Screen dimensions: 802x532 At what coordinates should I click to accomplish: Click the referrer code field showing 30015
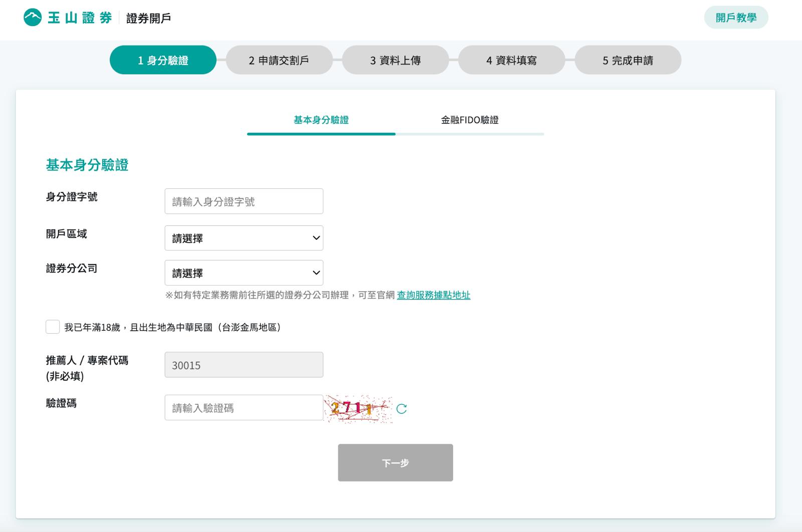pyautogui.click(x=244, y=365)
